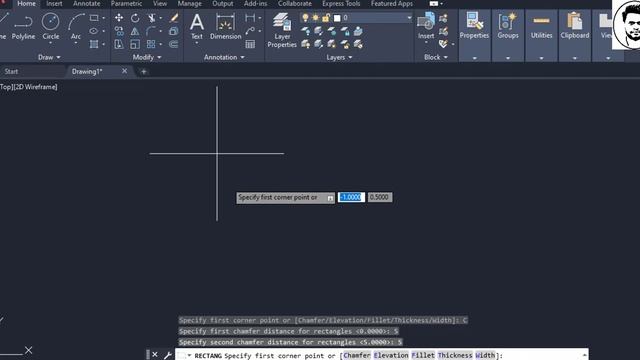The height and width of the screenshot is (360, 640).
Task: Select the Text annotation tool
Action: click(x=197, y=27)
